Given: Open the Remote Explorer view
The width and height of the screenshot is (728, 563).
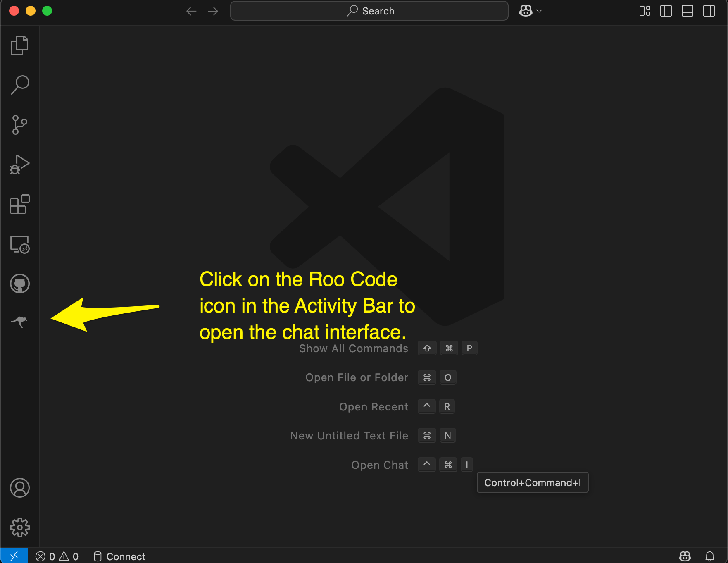Looking at the screenshot, I should click(x=19, y=244).
